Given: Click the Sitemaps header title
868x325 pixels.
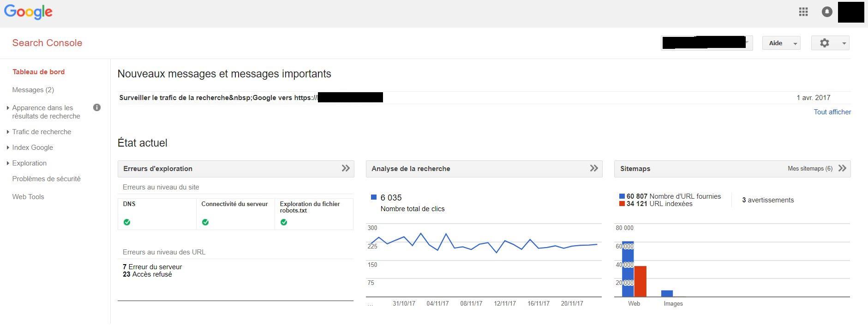Looking at the screenshot, I should (x=635, y=169).
